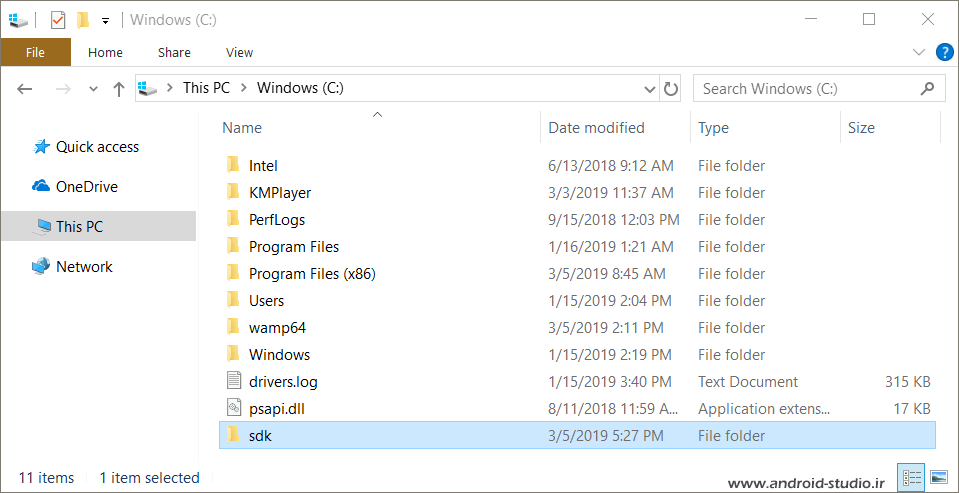Select the wamp64 folder icon

[233, 327]
